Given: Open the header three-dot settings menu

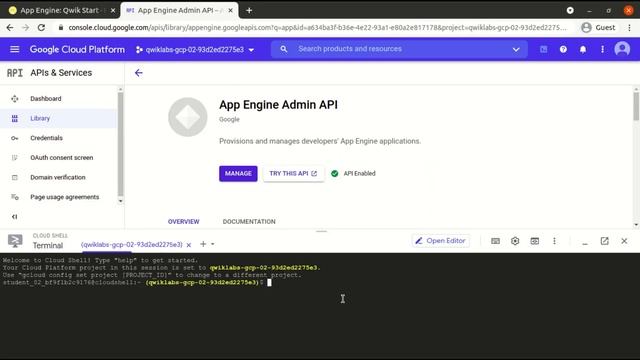Looking at the screenshot, I should (x=602, y=49).
